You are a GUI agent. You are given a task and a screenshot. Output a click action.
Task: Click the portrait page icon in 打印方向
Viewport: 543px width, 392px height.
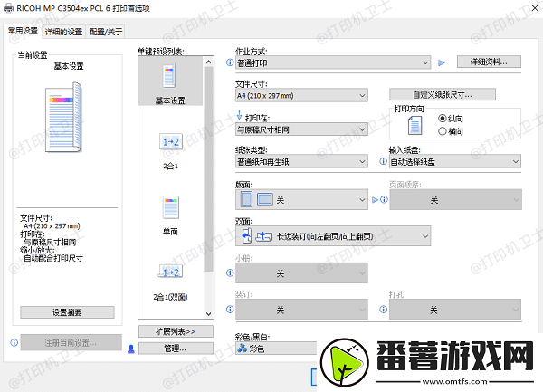414,125
